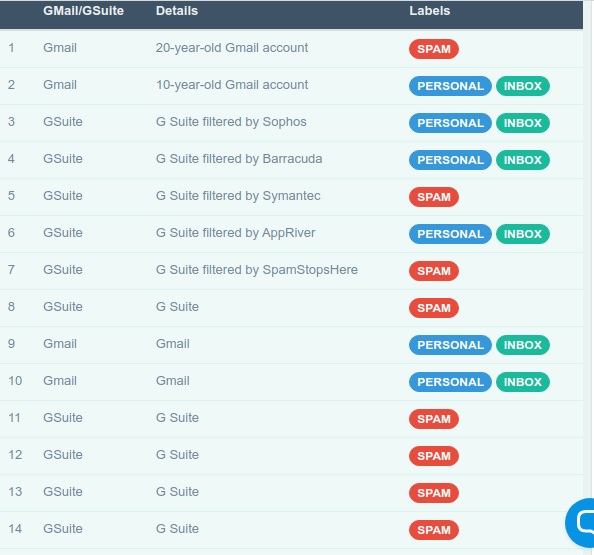Screen dimensions: 594x555
Task: Click the PERSONAL label in row 10
Action: [x=450, y=382]
